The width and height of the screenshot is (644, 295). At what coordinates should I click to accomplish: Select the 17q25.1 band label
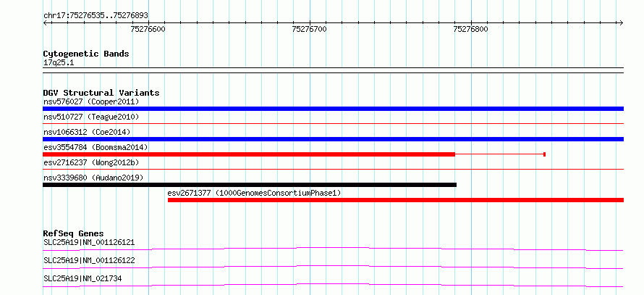click(x=59, y=63)
